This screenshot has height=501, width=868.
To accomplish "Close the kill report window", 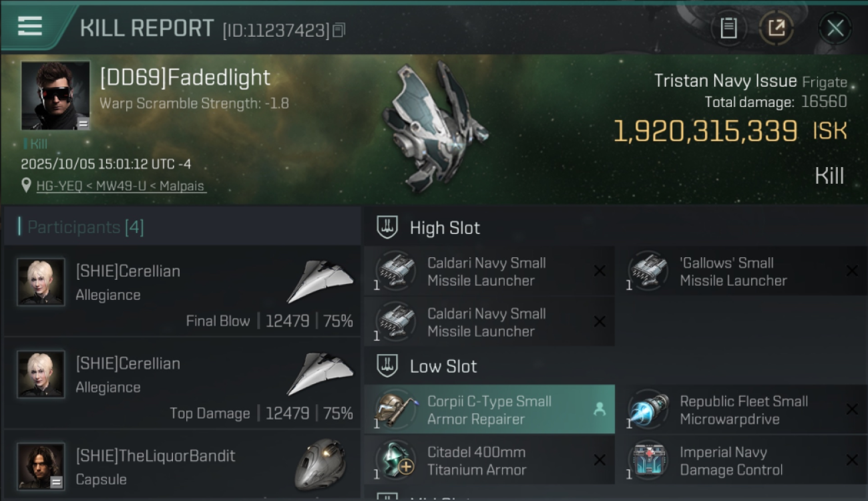I will click(835, 28).
